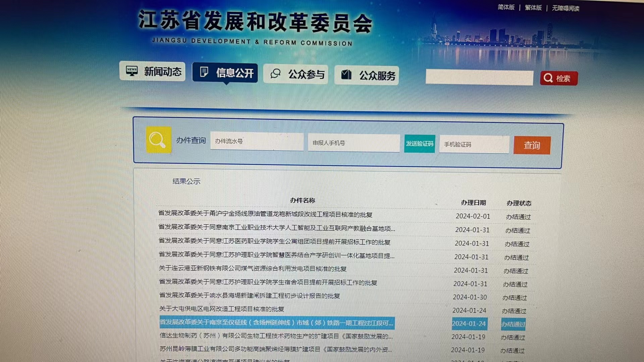This screenshot has height=362, width=644.
Task: Click the yellow 办件查询 magnifier icon
Action: point(159,140)
